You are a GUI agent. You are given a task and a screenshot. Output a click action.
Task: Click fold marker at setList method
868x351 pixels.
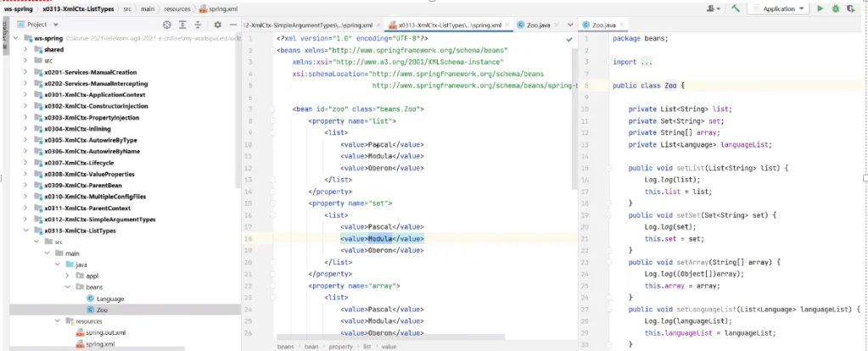point(609,168)
